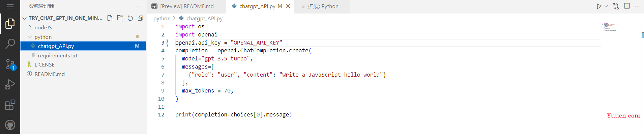
Task: Open the Extensions view icon
Action: click(10, 105)
